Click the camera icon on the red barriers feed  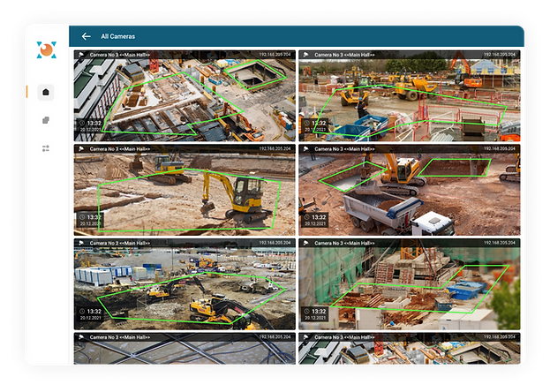coord(305,56)
